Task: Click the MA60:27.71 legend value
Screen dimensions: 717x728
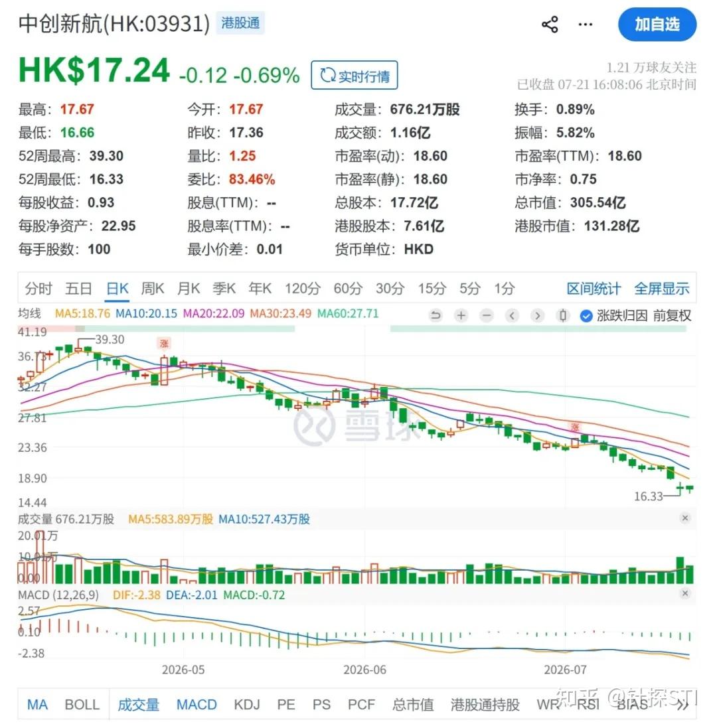Action: [348, 314]
